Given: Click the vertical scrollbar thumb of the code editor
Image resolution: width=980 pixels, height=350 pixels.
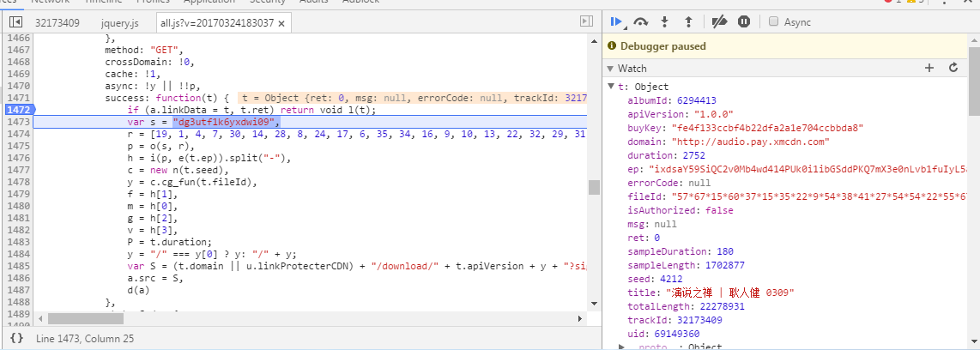Looking at the screenshot, I should [x=593, y=187].
